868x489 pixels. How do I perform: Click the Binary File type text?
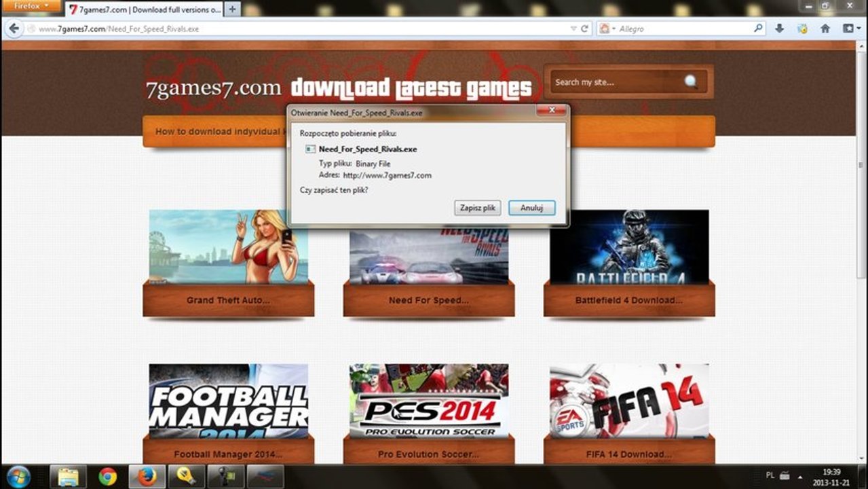[x=373, y=164]
